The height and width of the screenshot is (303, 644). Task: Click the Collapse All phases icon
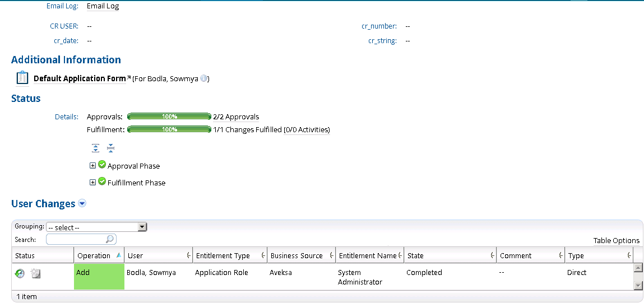(x=110, y=148)
